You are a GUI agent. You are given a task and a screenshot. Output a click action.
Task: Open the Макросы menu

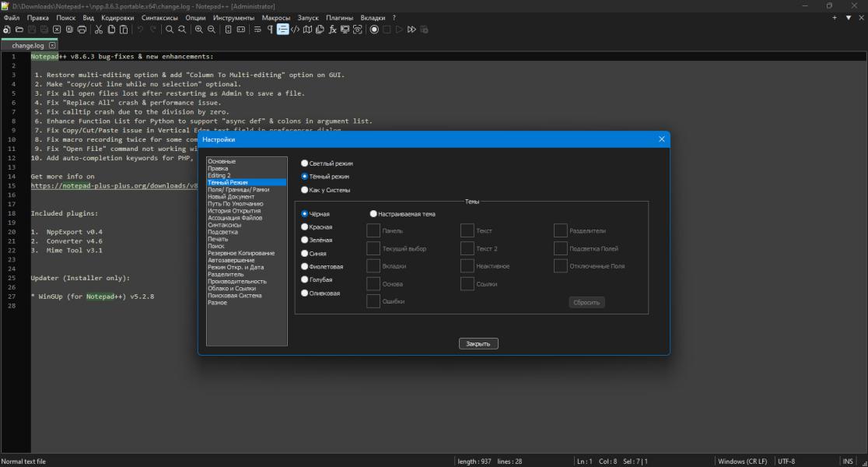click(x=275, y=18)
